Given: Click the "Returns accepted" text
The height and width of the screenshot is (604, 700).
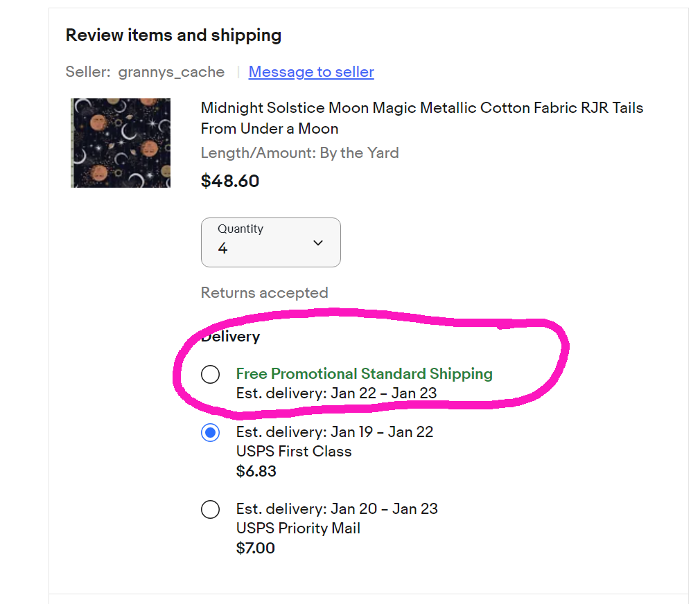Looking at the screenshot, I should [x=264, y=293].
